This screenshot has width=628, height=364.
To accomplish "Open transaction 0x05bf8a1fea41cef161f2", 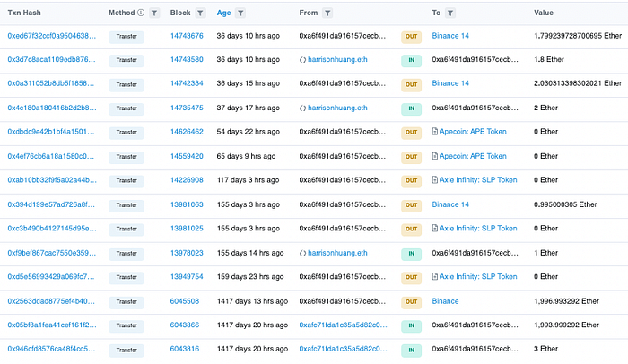I will [52, 325].
